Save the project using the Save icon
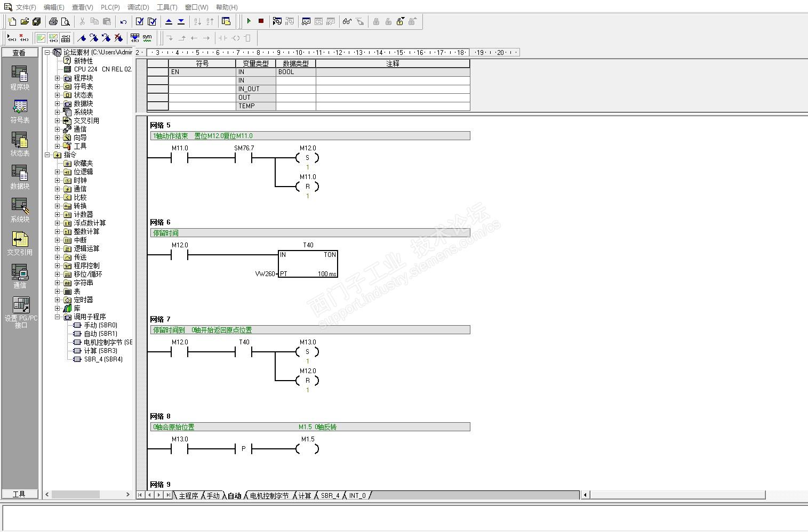The image size is (808, 532). click(x=36, y=21)
